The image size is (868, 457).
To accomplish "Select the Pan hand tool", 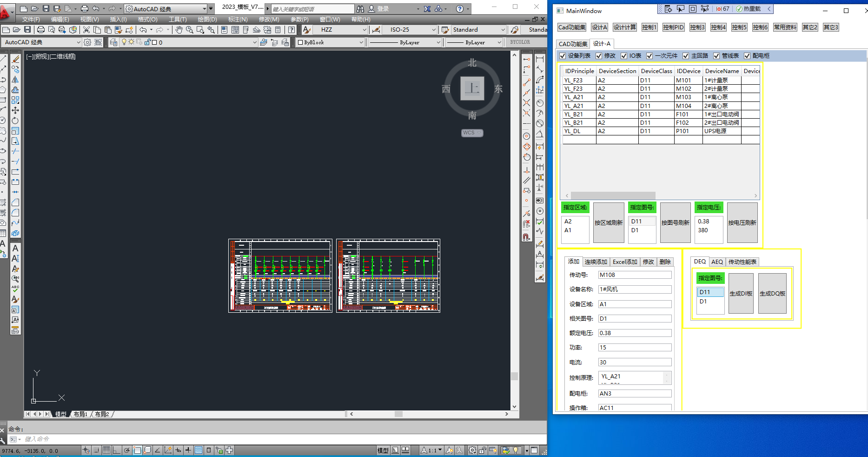I will pyautogui.click(x=179, y=30).
